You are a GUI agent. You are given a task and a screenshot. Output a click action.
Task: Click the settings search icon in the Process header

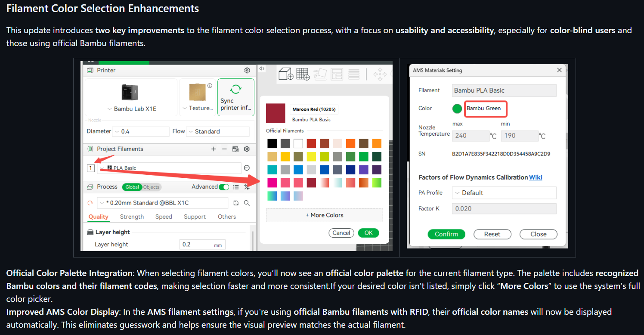click(x=247, y=187)
